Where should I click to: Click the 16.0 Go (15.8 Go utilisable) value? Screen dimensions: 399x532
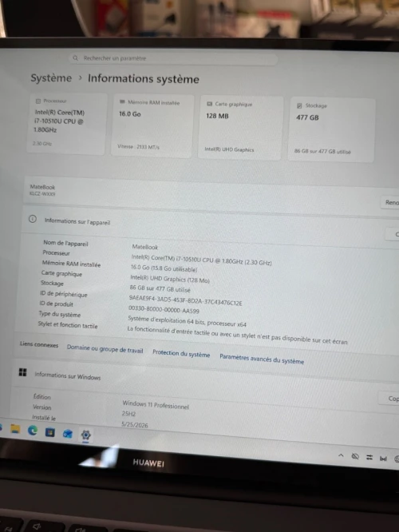click(x=164, y=268)
